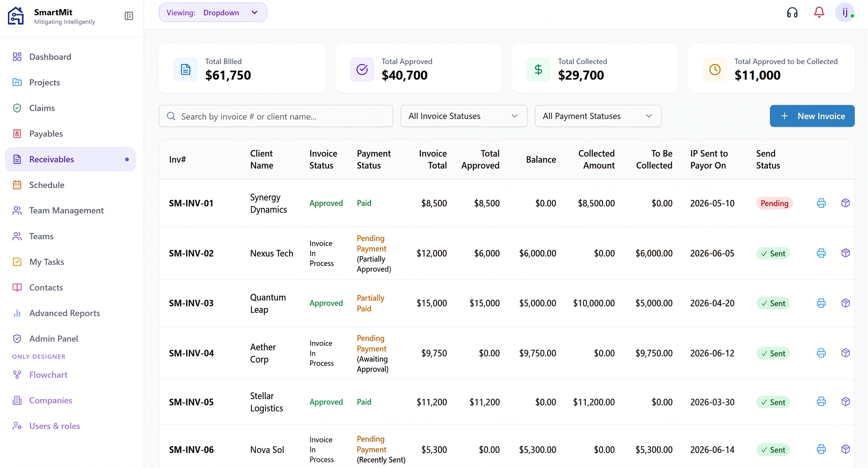
Task: Open the box icon for SM-INV-04
Action: pos(845,353)
